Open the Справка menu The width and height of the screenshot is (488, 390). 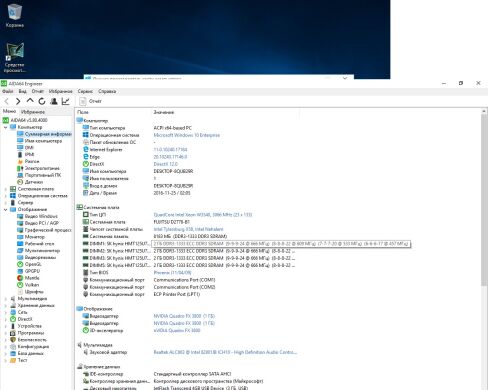107,91
